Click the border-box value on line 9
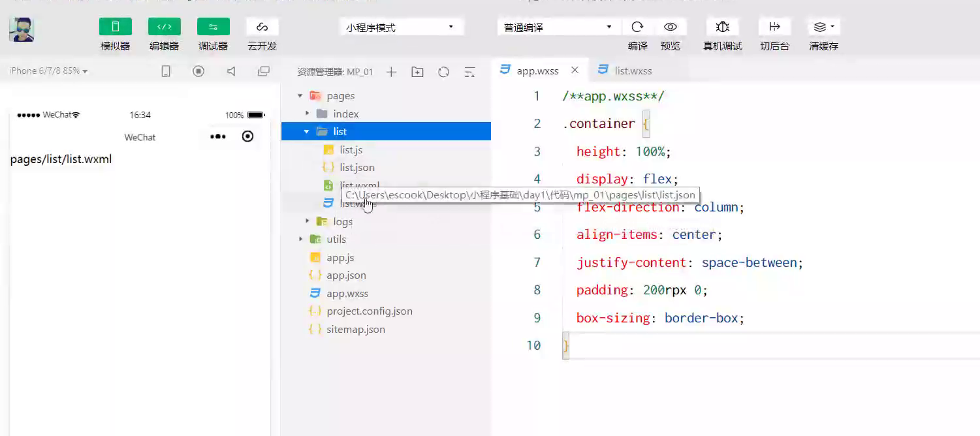This screenshot has height=436, width=980. [701, 318]
